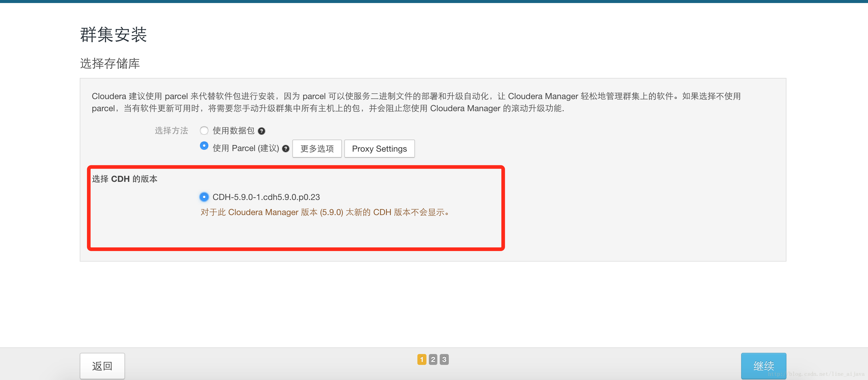Open help icon next to 使用 Parcel (建议)
This screenshot has height=380, width=868.
point(286,149)
